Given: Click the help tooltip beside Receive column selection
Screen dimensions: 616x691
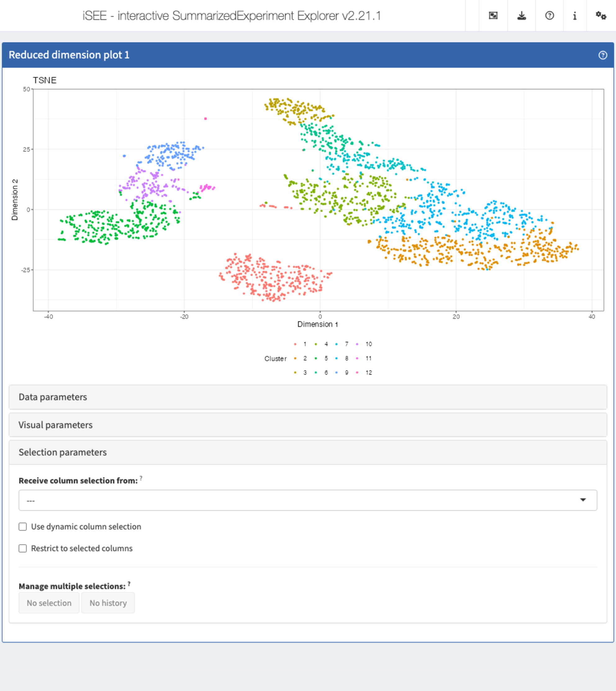Looking at the screenshot, I should pyautogui.click(x=141, y=478).
